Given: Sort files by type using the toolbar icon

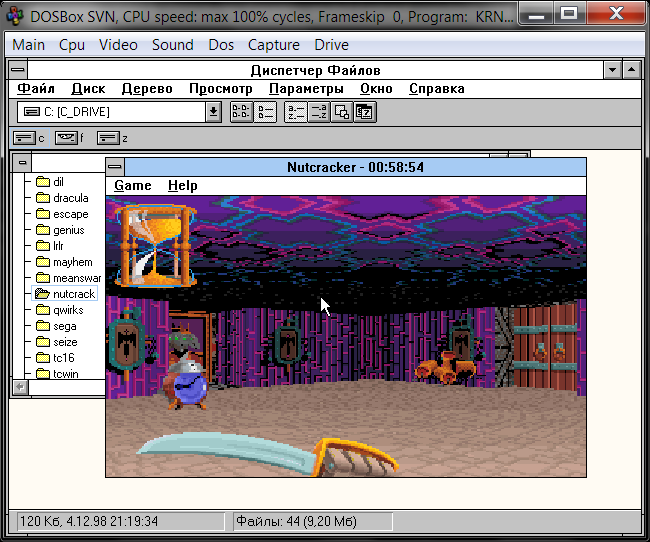Looking at the screenshot, I should click(318, 112).
